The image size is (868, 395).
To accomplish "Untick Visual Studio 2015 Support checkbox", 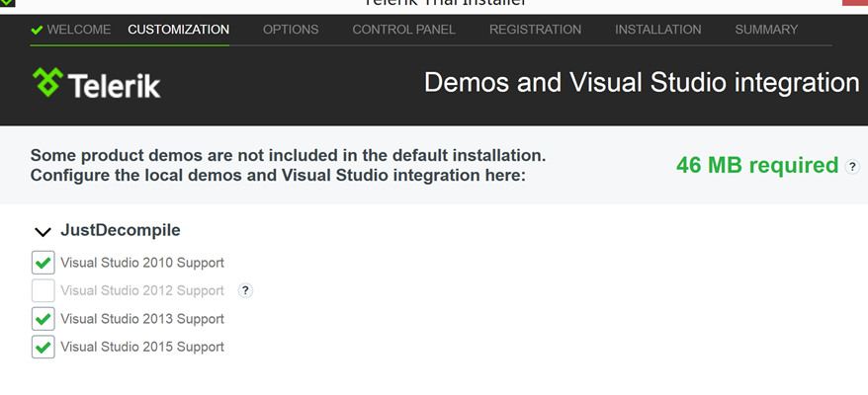I will [43, 348].
